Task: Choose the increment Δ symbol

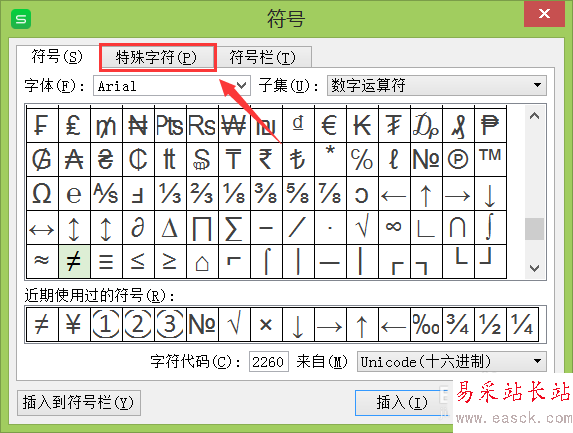Action: (x=170, y=228)
